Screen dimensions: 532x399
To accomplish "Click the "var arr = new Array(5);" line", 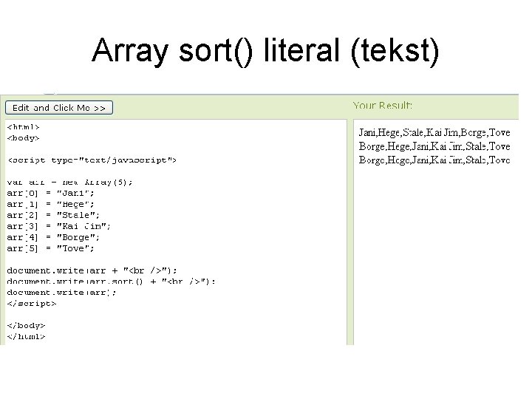I will pyautogui.click(x=69, y=183).
